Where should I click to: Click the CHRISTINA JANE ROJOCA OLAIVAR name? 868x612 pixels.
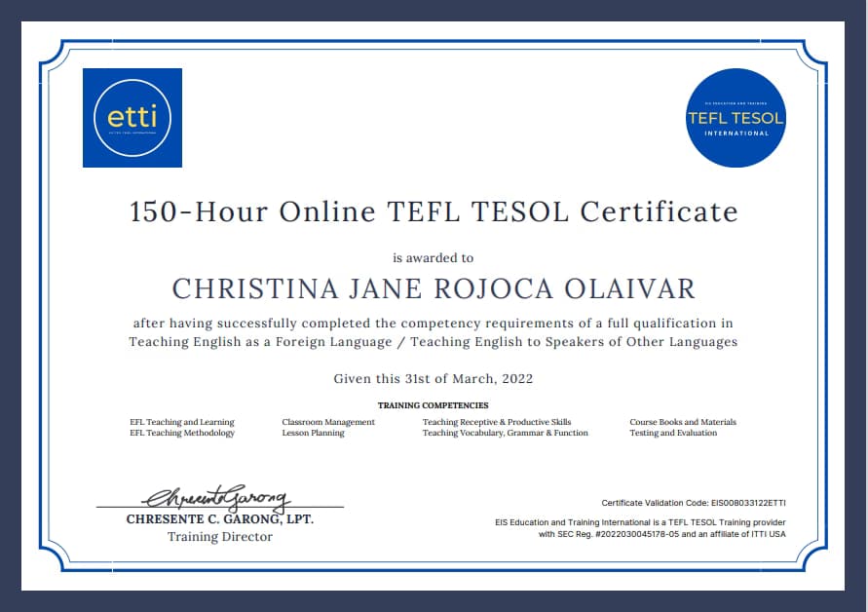click(434, 289)
